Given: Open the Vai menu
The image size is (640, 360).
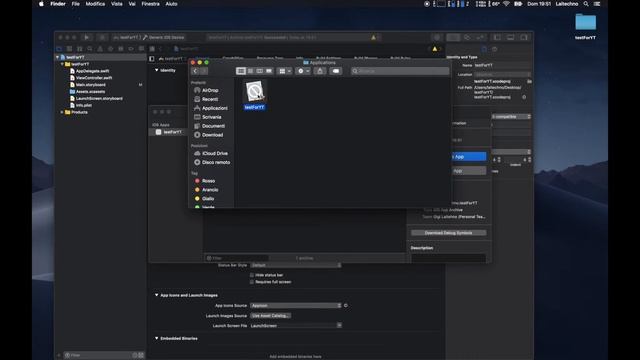Looking at the screenshot, I should click(x=132, y=4).
